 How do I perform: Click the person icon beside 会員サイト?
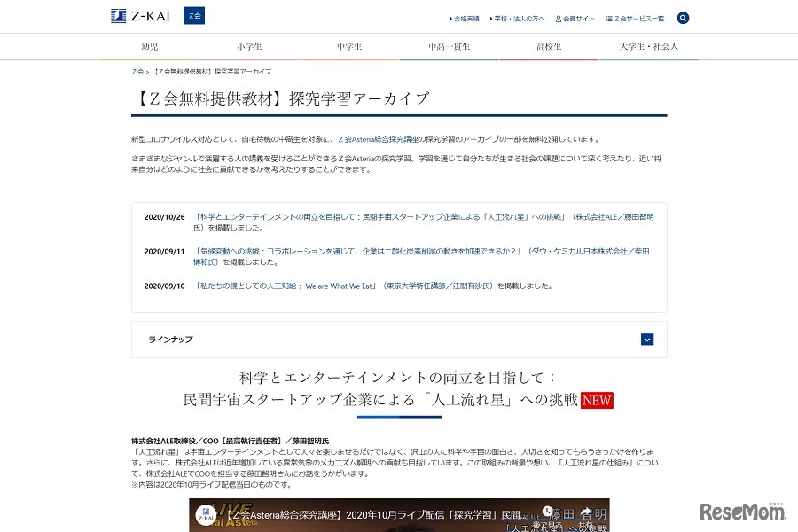click(559, 18)
